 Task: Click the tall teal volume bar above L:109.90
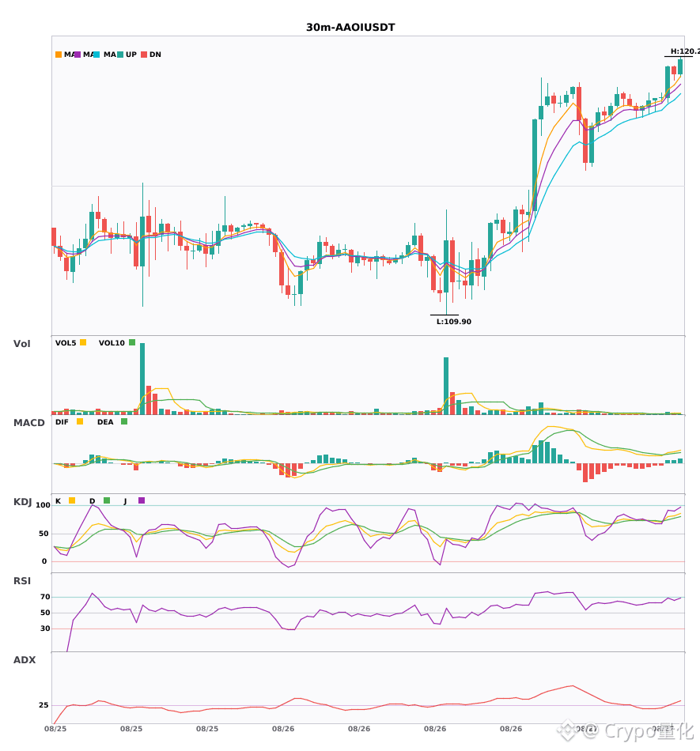pyautogui.click(x=446, y=386)
